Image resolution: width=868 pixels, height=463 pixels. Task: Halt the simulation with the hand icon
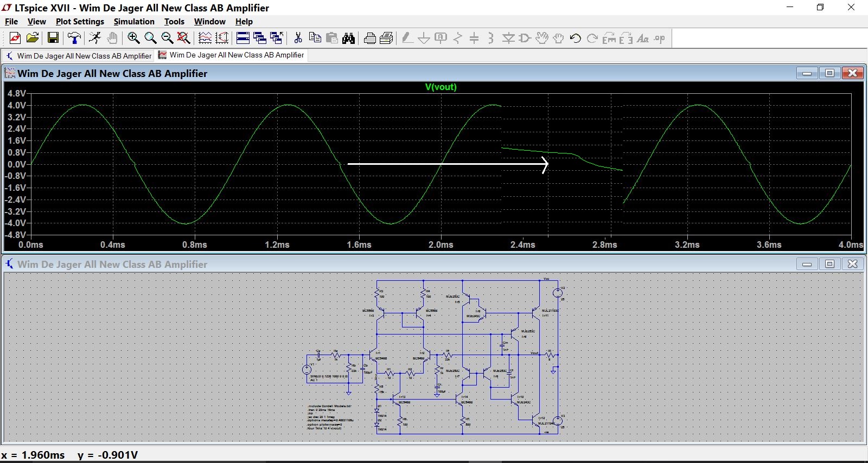[112, 38]
